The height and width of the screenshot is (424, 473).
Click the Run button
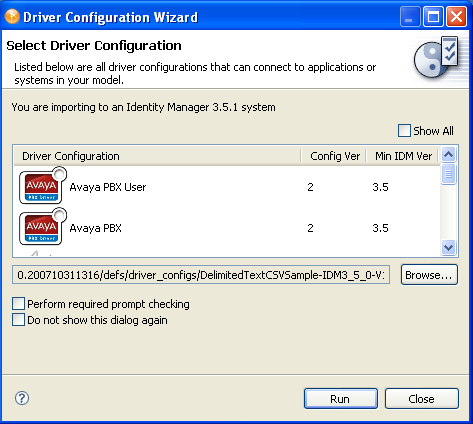(x=341, y=399)
